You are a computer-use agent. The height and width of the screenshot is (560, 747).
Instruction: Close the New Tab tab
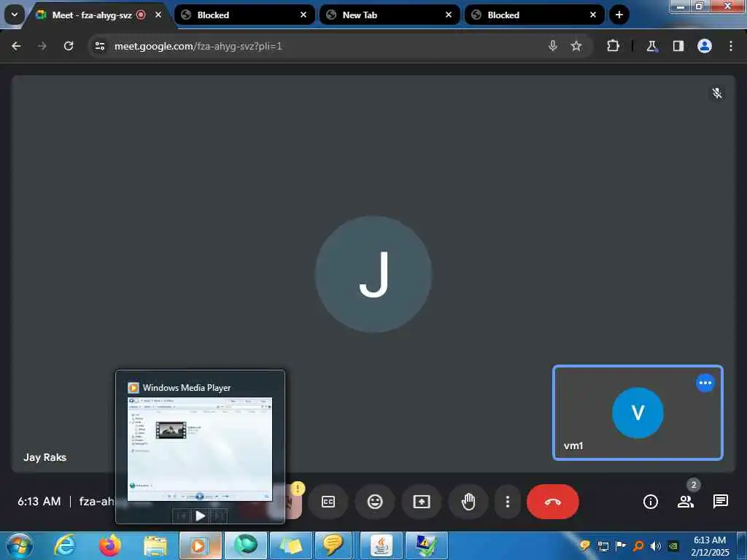coord(449,15)
